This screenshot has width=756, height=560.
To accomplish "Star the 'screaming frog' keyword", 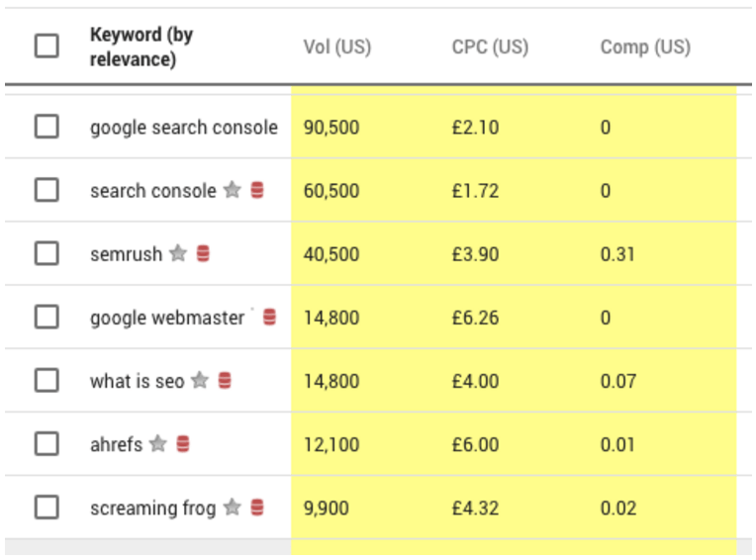I will pyautogui.click(x=232, y=508).
